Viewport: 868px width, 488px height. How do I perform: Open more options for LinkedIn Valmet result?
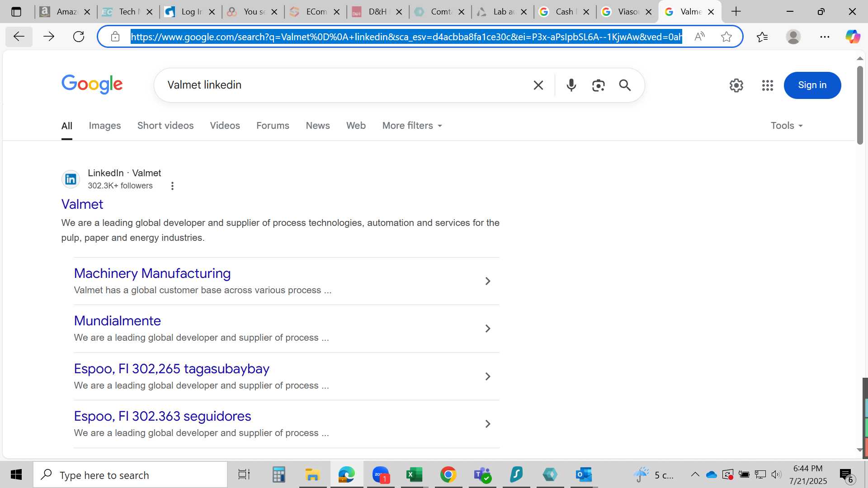172,186
